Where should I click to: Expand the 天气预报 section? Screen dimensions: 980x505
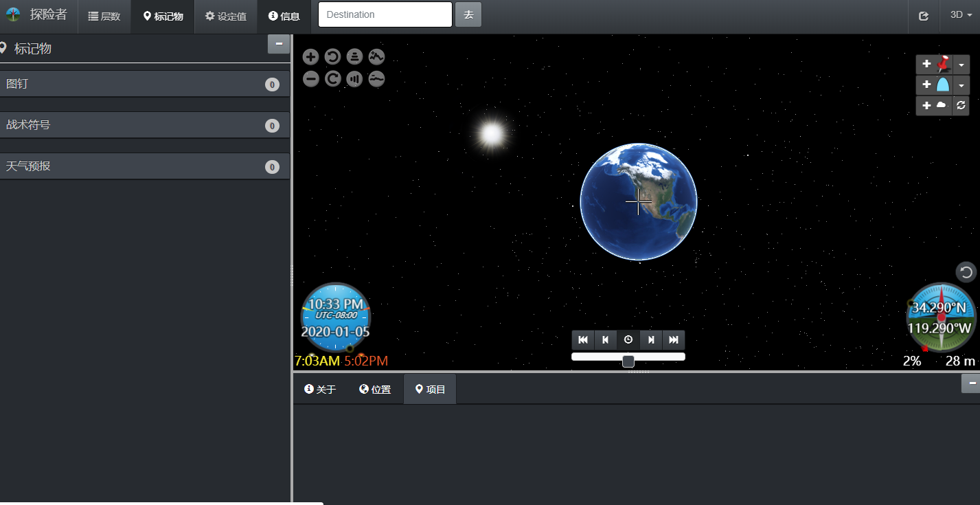point(144,166)
